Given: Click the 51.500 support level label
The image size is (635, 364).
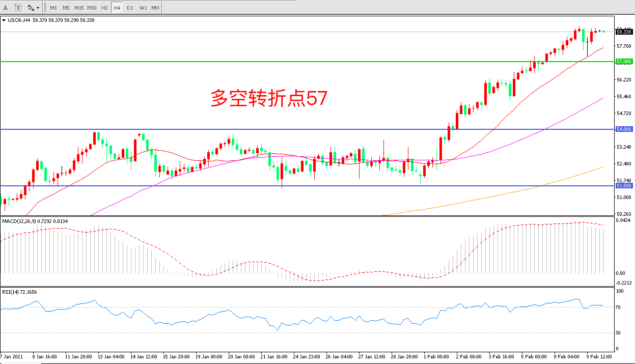Looking at the screenshot, I should click(624, 186).
